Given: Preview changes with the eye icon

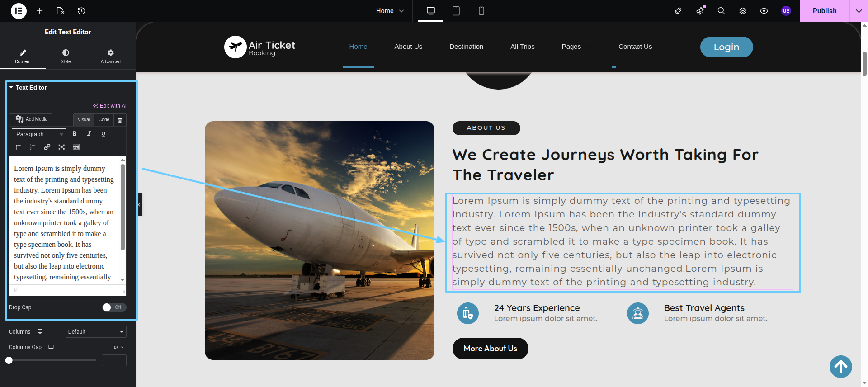Looking at the screenshot, I should pos(764,11).
